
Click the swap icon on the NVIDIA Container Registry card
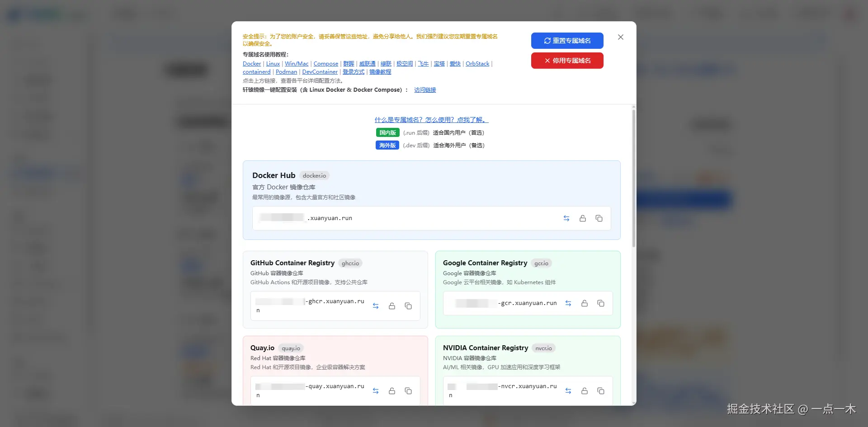(568, 391)
